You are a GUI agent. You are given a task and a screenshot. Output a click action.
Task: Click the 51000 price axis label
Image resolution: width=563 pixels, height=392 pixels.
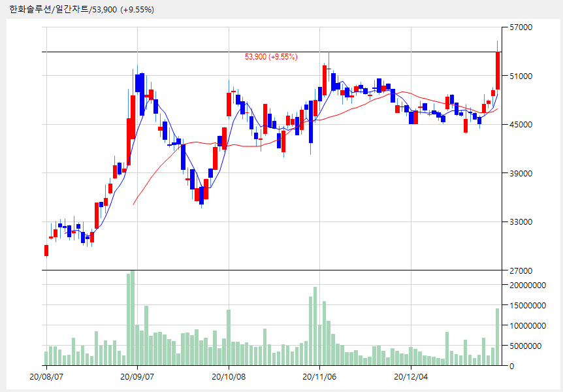[x=521, y=76]
